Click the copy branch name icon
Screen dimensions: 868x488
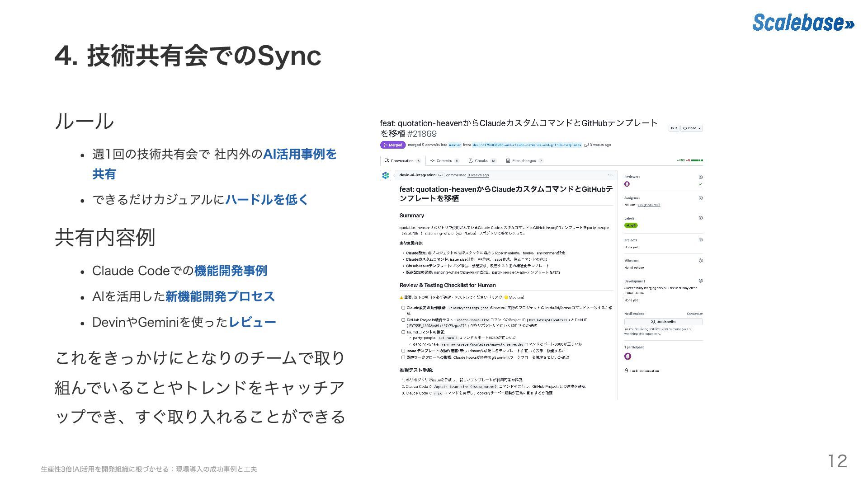point(586,145)
